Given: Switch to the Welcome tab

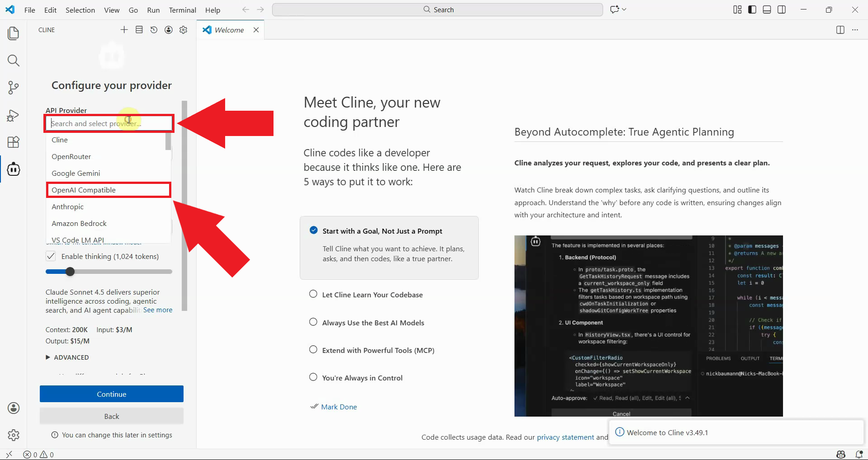Looking at the screenshot, I should click(229, 30).
